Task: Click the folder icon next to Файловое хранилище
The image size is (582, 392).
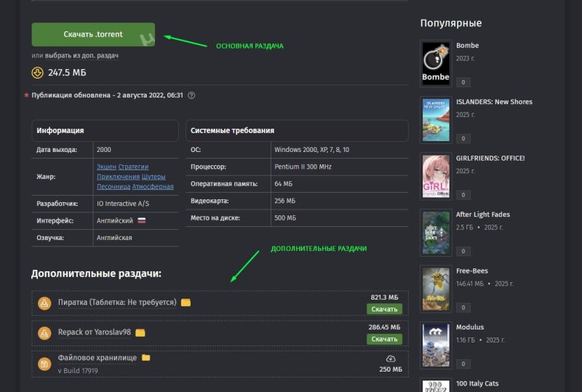Action: 145,358
